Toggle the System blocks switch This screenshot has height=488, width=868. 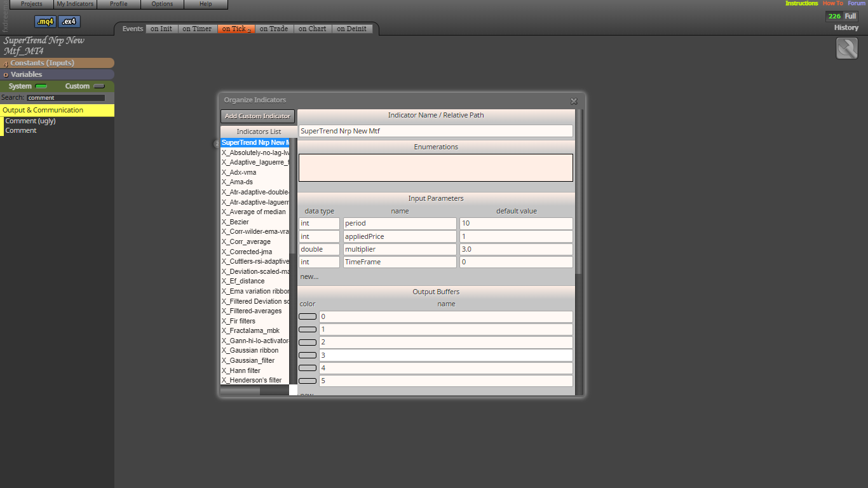(x=41, y=86)
